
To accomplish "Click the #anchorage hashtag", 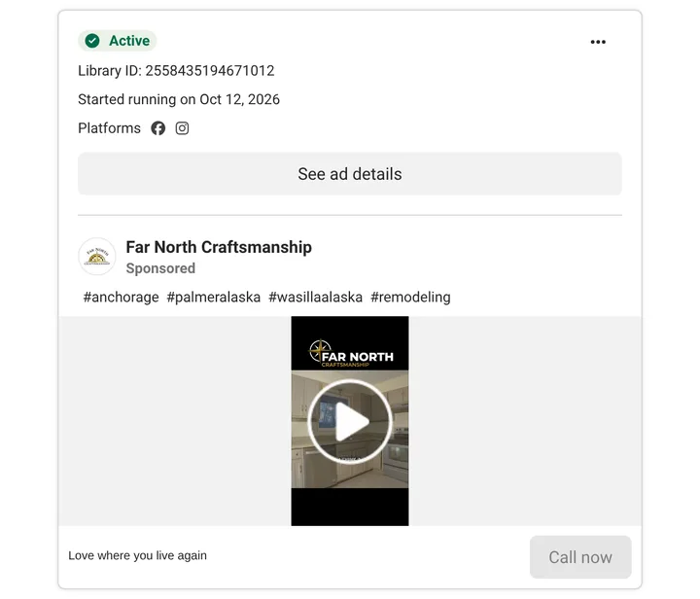I will click(x=121, y=297).
